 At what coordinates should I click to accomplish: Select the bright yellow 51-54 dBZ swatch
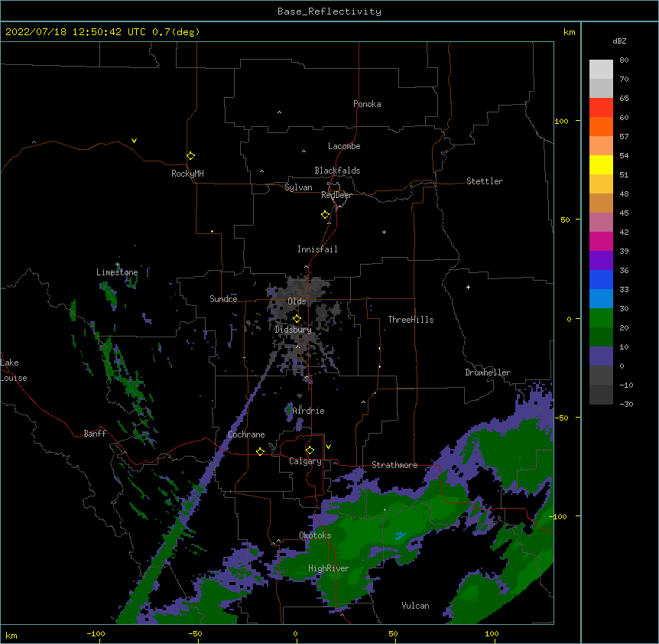(601, 164)
